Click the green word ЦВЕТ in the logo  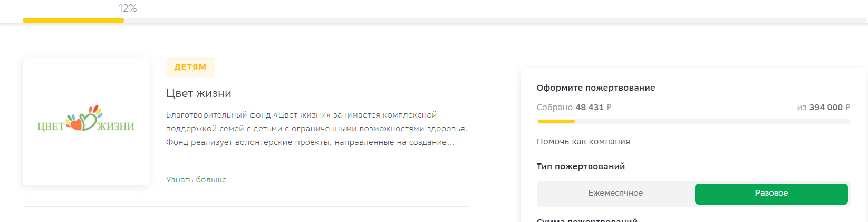point(51,127)
